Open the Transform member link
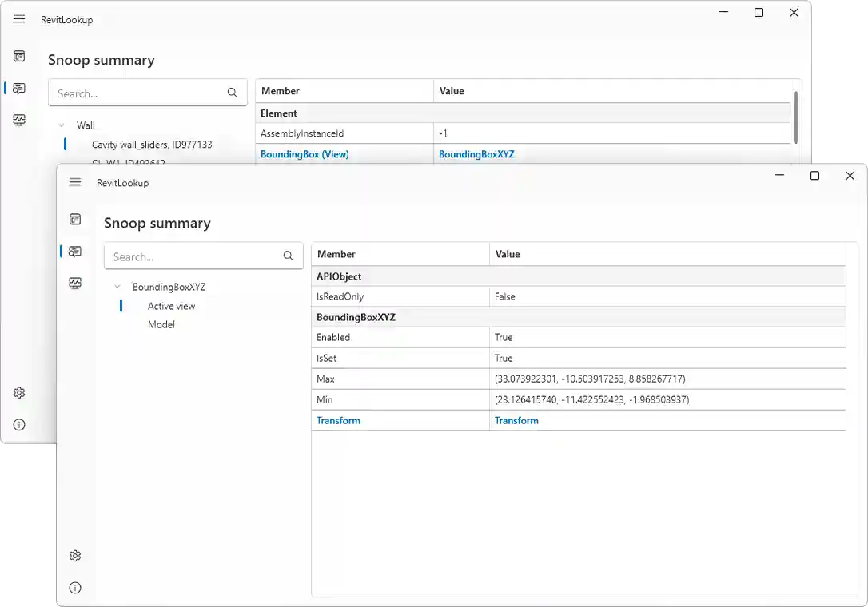The width and height of the screenshot is (868, 607). pos(338,420)
